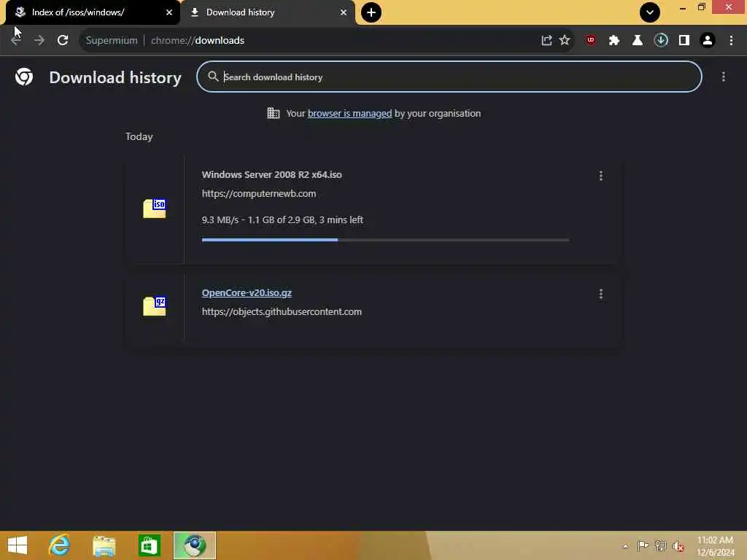Image resolution: width=747 pixels, height=560 pixels.
Task: Show the downloads bubble in the toolbar
Action: point(661,41)
